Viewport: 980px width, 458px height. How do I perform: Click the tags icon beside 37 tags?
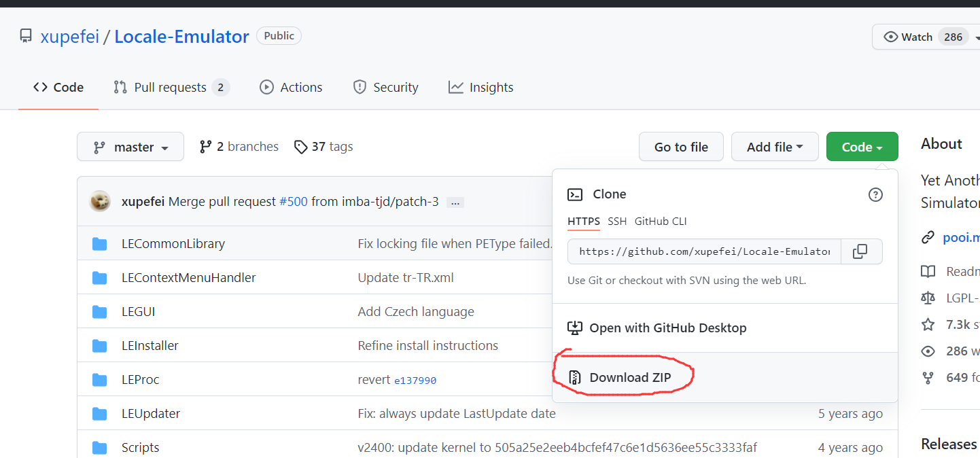tap(301, 146)
